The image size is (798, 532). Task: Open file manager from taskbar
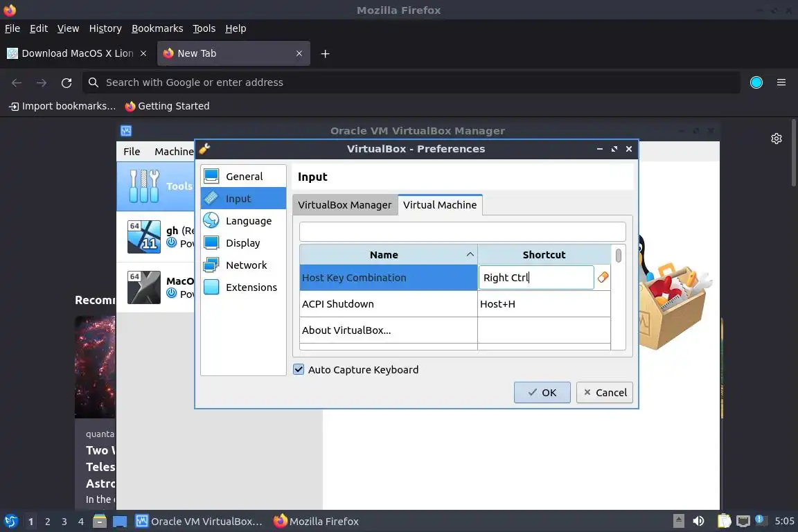(x=100, y=522)
